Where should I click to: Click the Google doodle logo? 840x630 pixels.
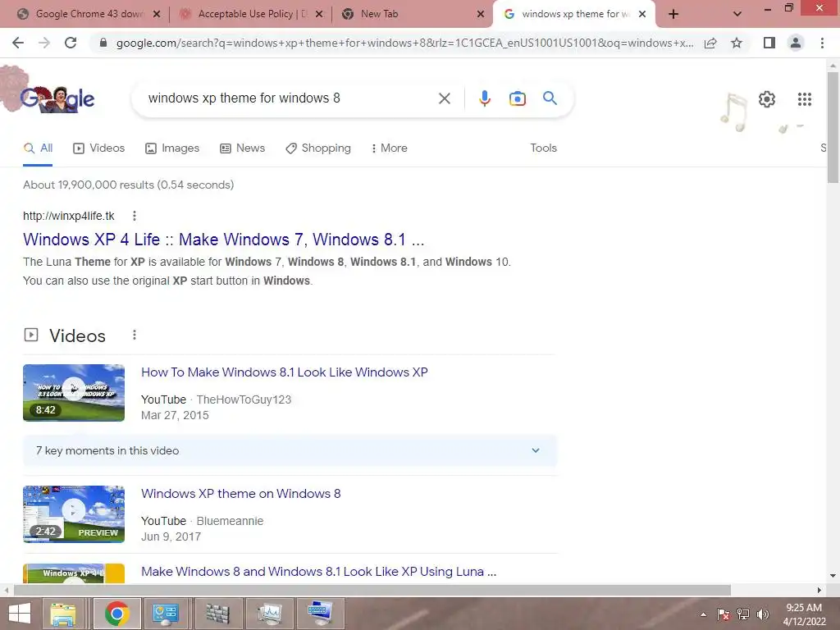pos(57,98)
